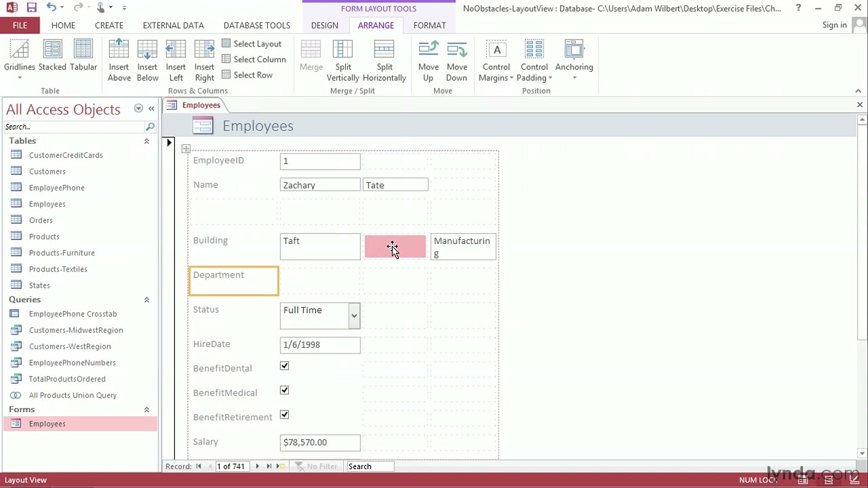Screen dimensions: 868x488
Task: Open Access Help with the question mark
Action: pyautogui.click(x=798, y=8)
